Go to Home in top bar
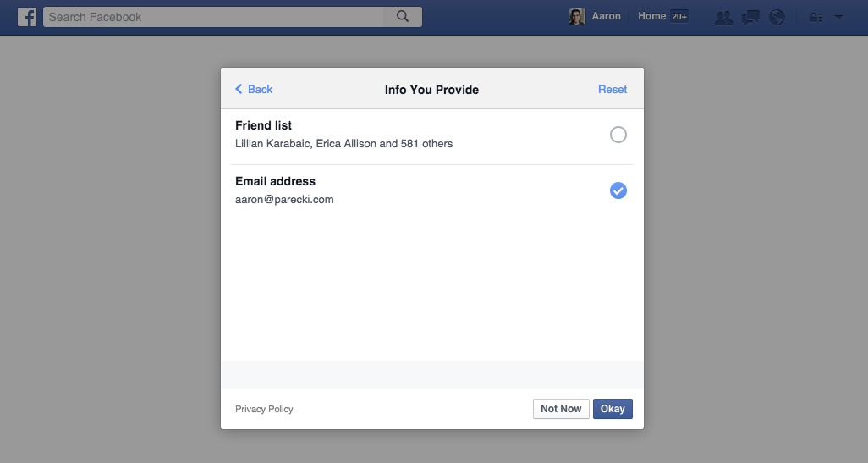Viewport: 868px width, 463px height. pyautogui.click(x=651, y=16)
